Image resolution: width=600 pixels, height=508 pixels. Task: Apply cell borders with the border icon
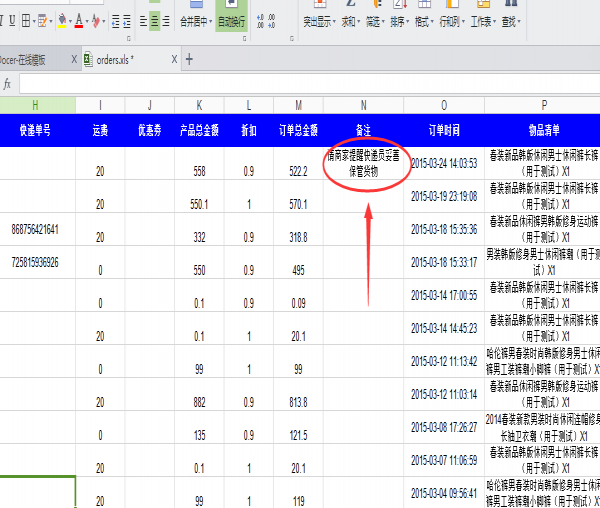[x=28, y=20]
